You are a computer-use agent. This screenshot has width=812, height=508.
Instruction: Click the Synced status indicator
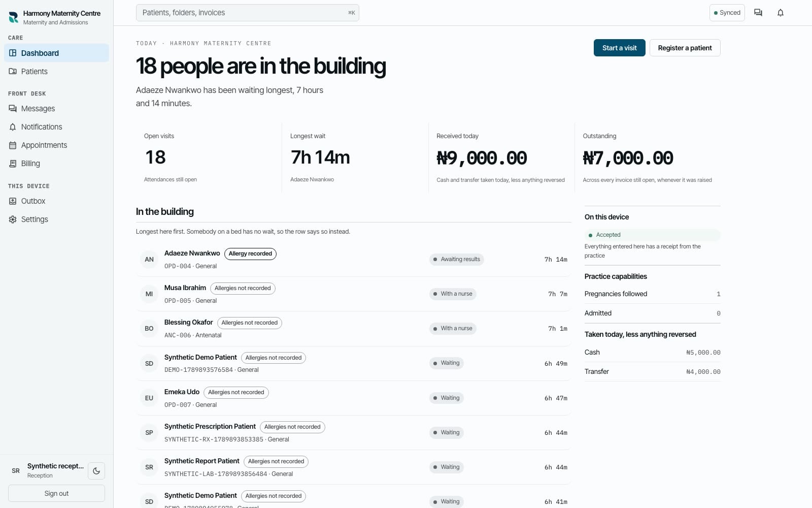click(x=727, y=13)
